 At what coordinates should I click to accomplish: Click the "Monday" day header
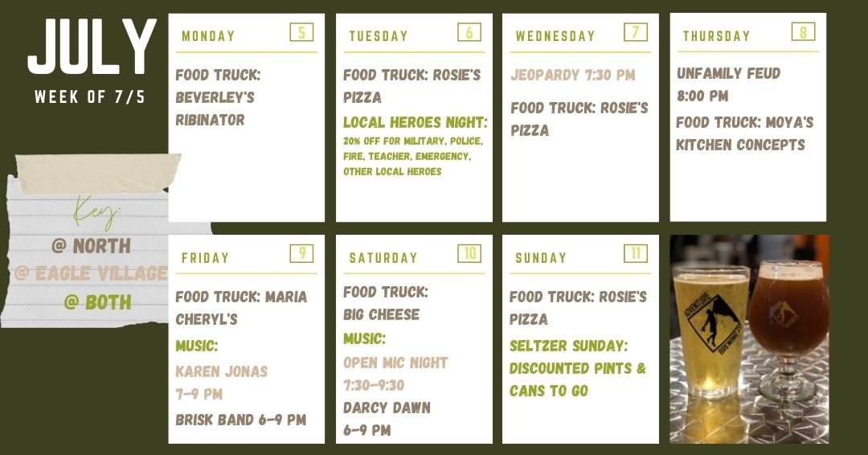click(x=208, y=36)
